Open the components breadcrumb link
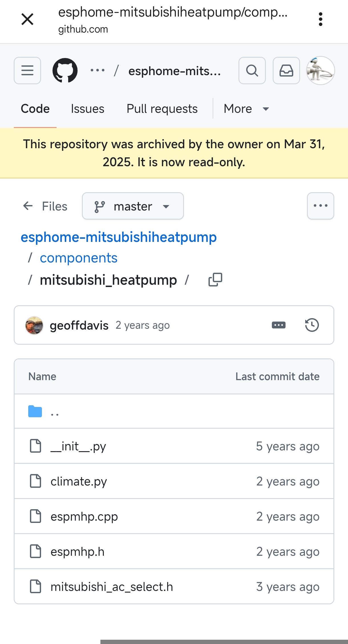Image resolution: width=348 pixels, height=644 pixels. (x=78, y=258)
